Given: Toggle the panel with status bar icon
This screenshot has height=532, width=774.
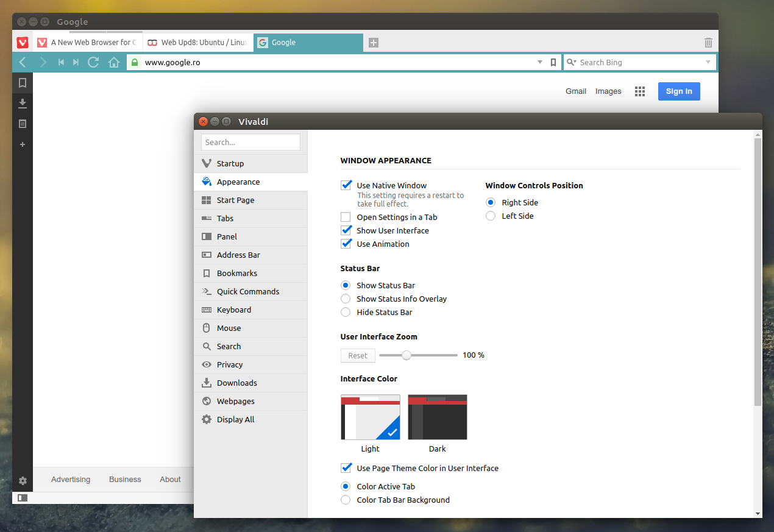Looking at the screenshot, I should (23, 498).
